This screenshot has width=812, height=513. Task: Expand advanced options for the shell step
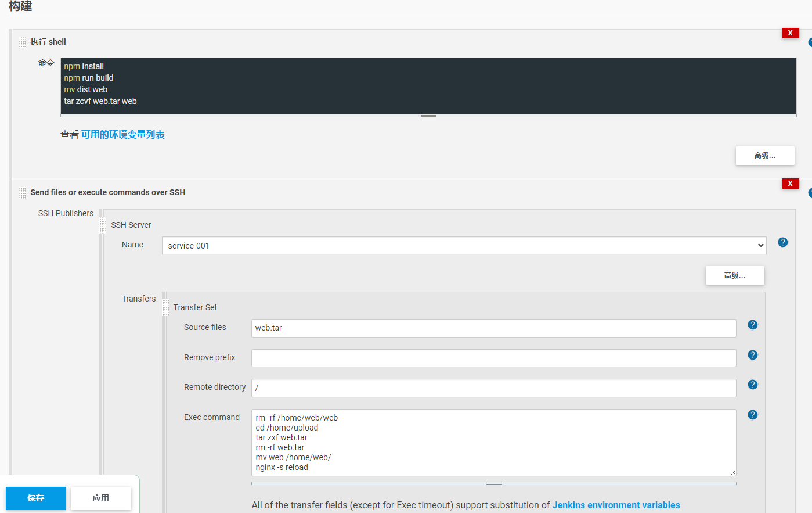[x=764, y=156]
